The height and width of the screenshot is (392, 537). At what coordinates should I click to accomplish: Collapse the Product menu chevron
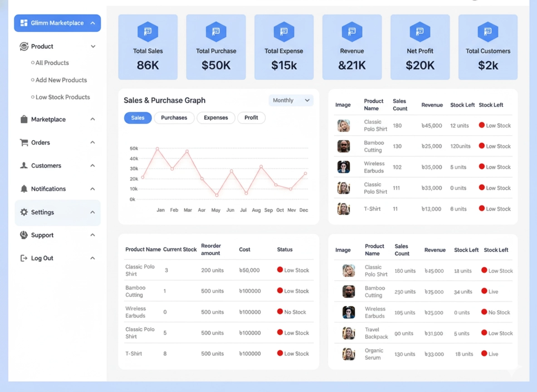pos(93,46)
